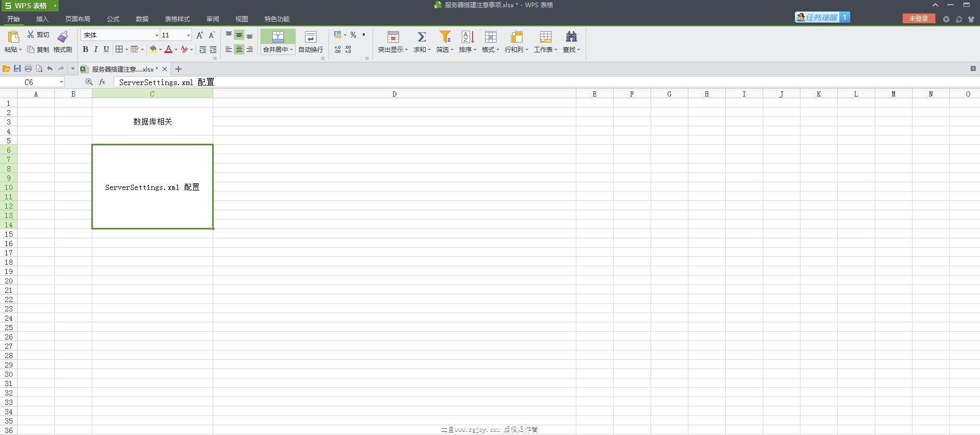The image size is (980, 435).
Task: Toggle auto wrap text (自动换行)
Action: [310, 42]
